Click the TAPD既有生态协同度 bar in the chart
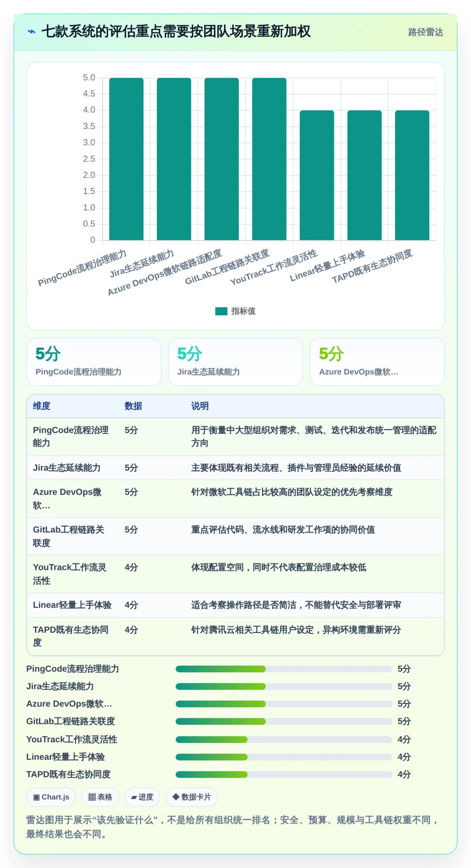 click(x=412, y=175)
